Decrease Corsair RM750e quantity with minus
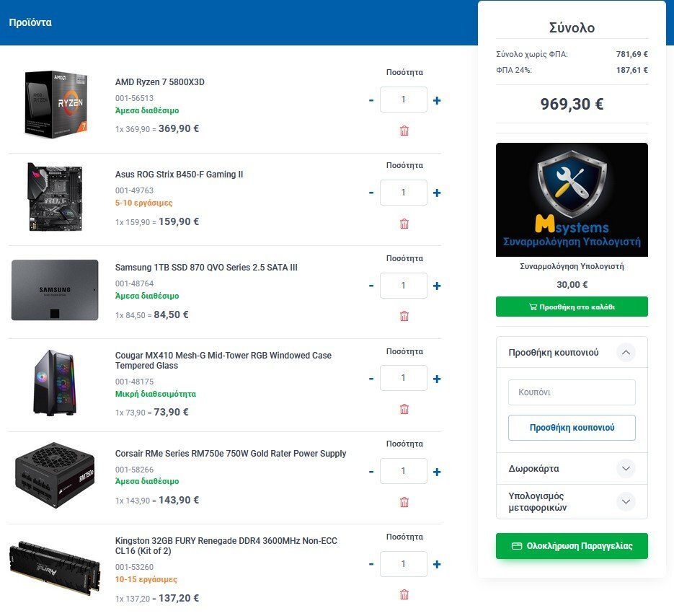Screen dimensions: 674x616 371,472
